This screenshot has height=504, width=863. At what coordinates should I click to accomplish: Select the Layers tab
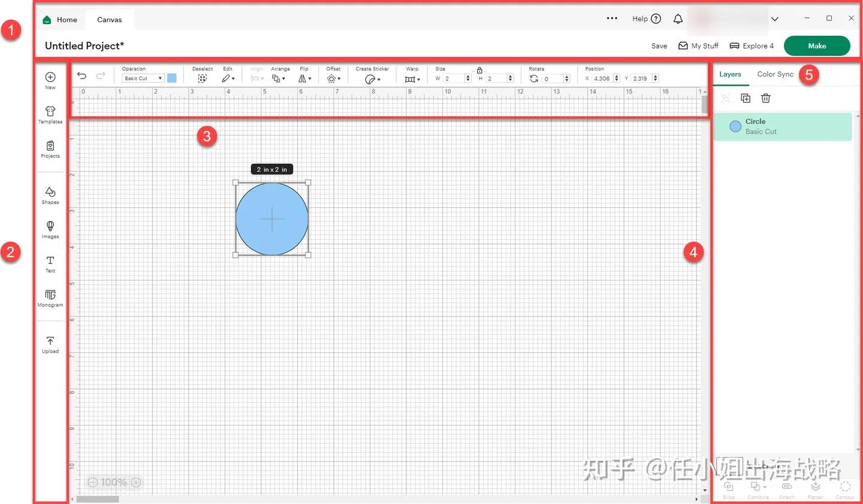[x=731, y=74]
